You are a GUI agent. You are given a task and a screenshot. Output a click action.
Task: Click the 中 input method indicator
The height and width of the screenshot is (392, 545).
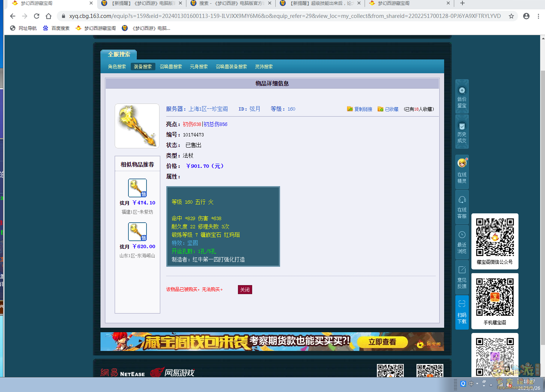[471, 384]
